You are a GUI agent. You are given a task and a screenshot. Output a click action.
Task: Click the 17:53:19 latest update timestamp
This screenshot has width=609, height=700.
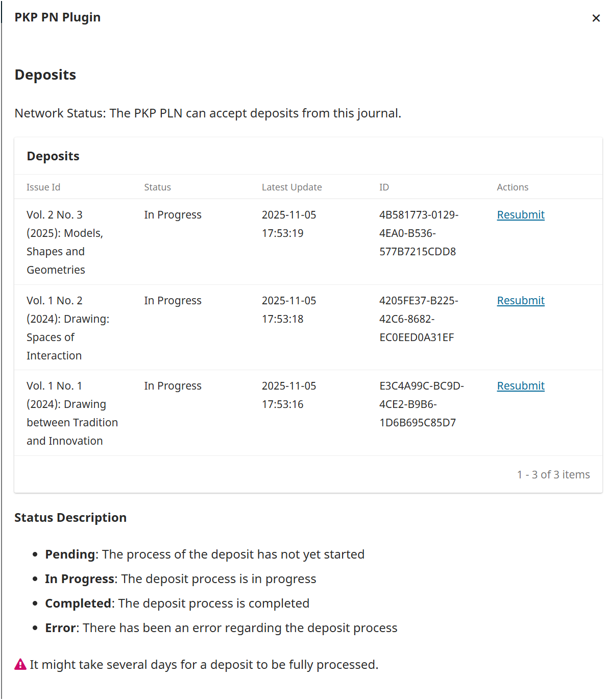point(282,233)
